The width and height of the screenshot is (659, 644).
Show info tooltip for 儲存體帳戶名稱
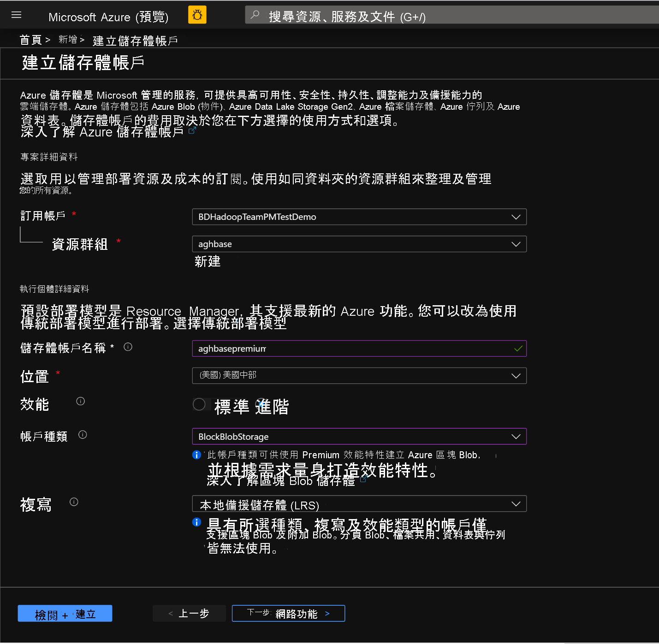click(128, 347)
